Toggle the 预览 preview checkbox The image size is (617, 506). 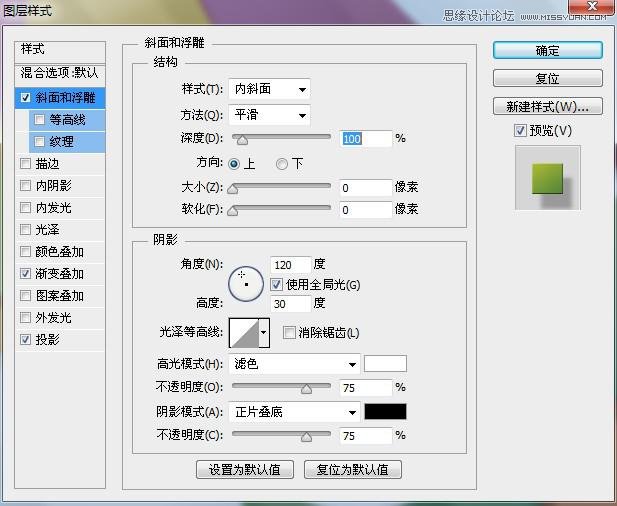click(x=520, y=130)
